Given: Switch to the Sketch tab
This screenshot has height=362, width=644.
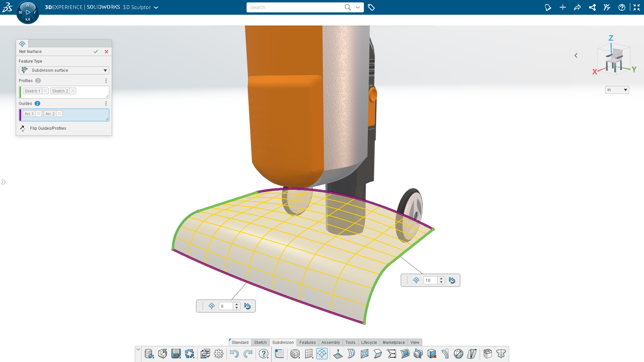Looking at the screenshot, I should (x=260, y=342).
